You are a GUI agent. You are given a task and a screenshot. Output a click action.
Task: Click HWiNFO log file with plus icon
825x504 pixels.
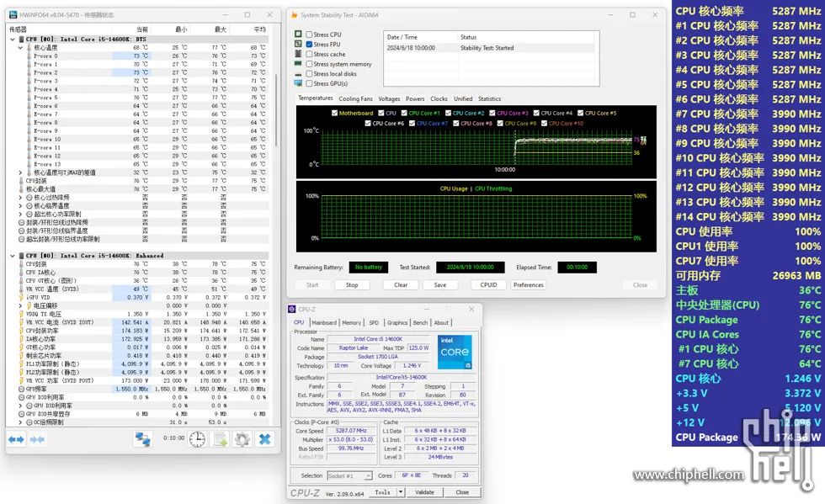coord(220,439)
